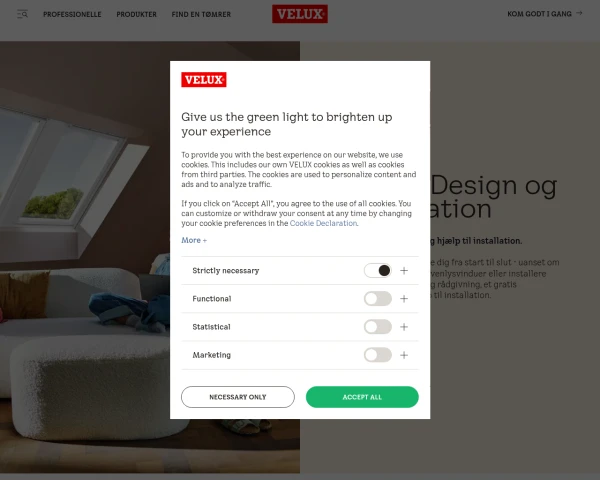This screenshot has width=600, height=480.
Task: Open Find en tømrer navigation item
Action: [201, 14]
